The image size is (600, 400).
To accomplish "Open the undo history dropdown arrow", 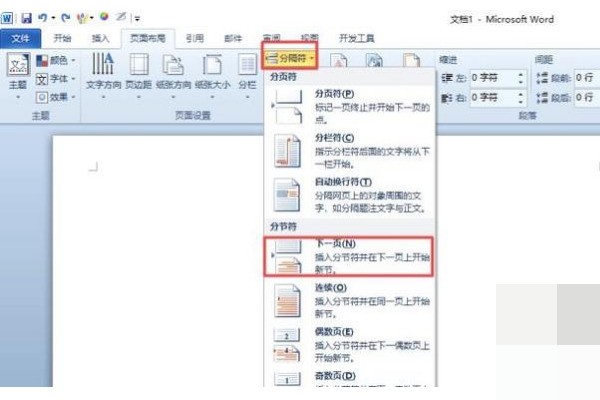I will point(53,18).
